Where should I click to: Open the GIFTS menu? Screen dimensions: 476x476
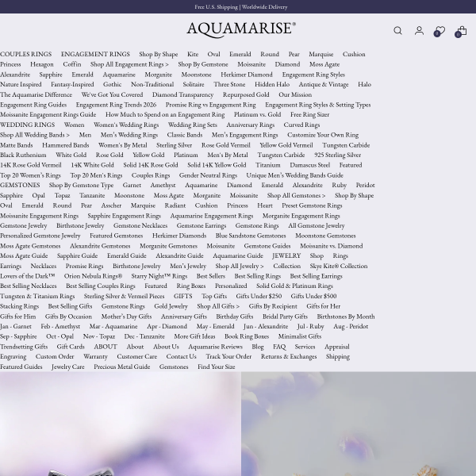[182, 296]
